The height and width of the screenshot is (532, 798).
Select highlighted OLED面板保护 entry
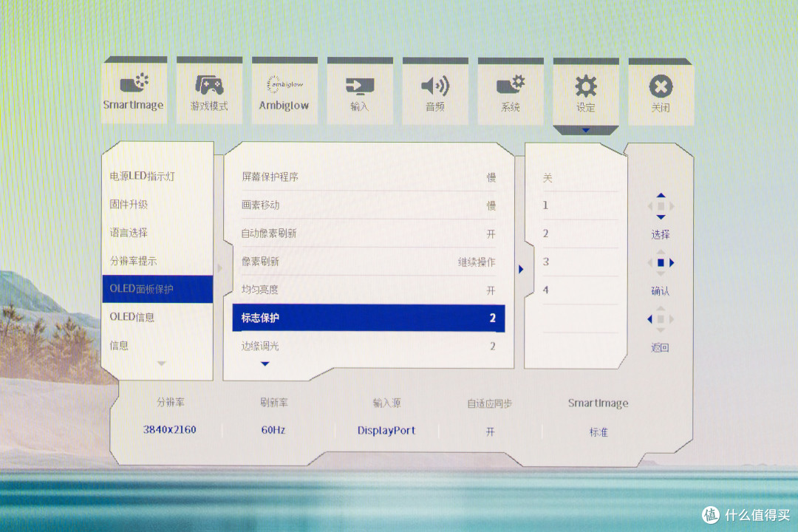click(157, 289)
